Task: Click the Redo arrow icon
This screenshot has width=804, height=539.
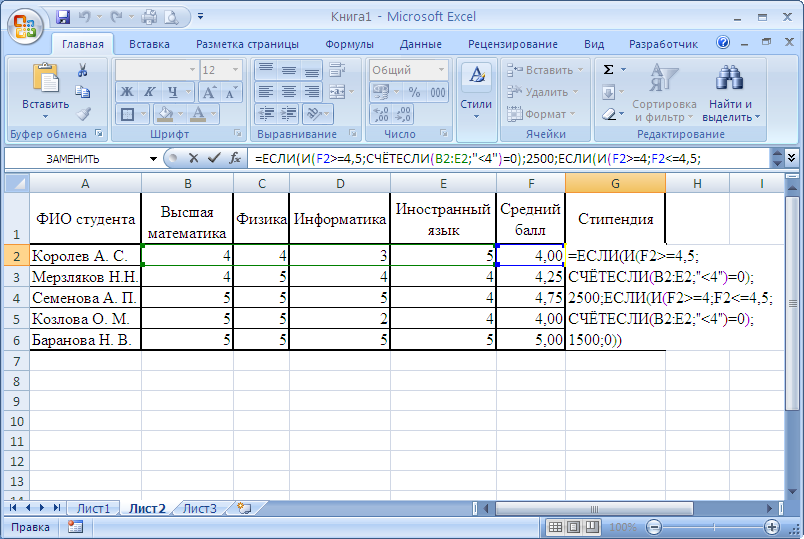Action: click(x=117, y=17)
